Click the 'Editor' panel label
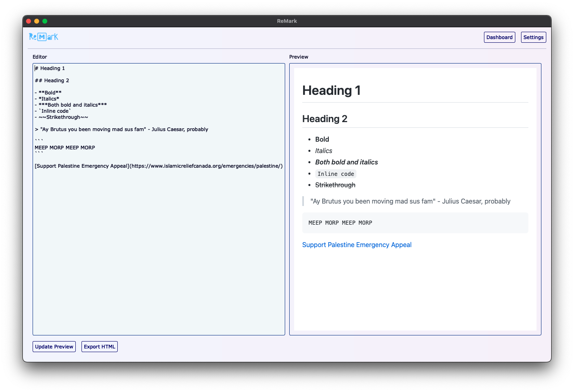Image resolution: width=574 pixels, height=392 pixels. 40,57
